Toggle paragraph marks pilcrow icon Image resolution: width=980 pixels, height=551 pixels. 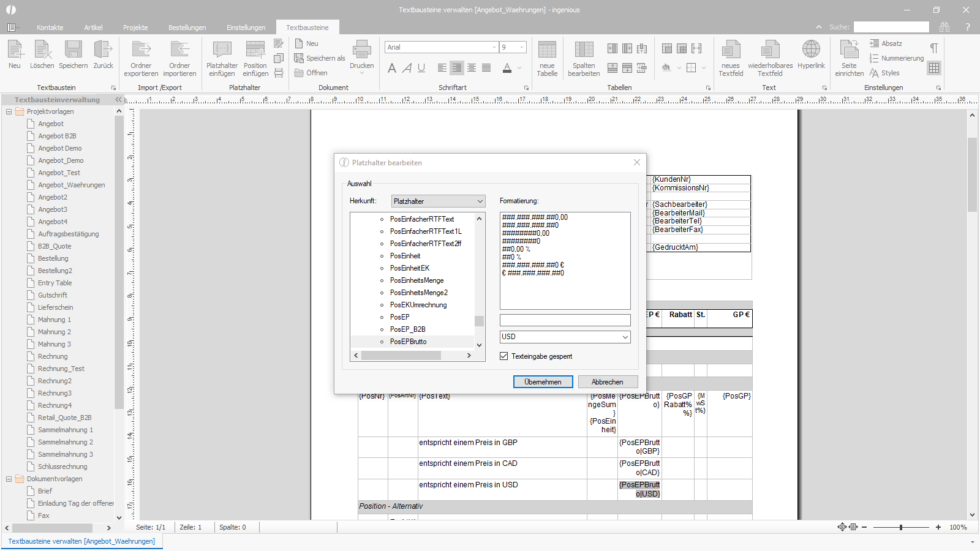tap(934, 48)
